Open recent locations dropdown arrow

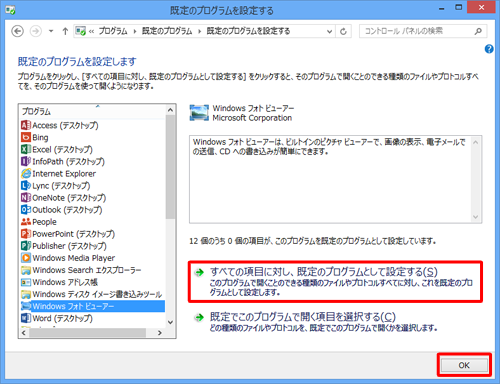pyautogui.click(x=51, y=31)
